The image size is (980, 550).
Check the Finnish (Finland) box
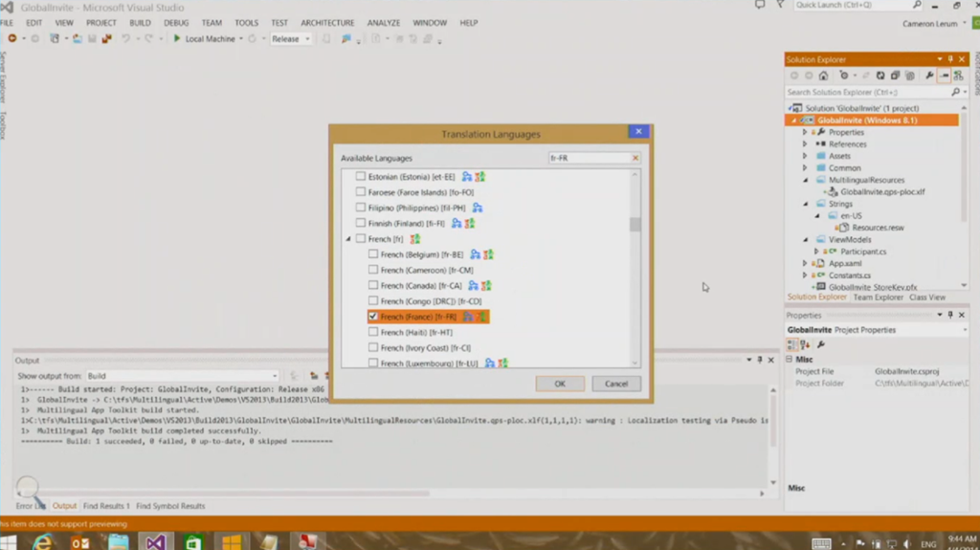361,223
